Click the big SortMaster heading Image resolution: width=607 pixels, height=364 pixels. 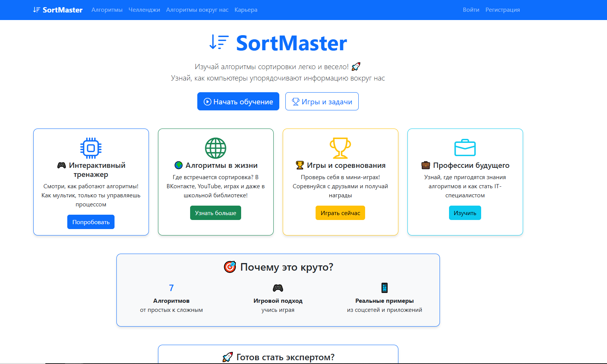[291, 43]
